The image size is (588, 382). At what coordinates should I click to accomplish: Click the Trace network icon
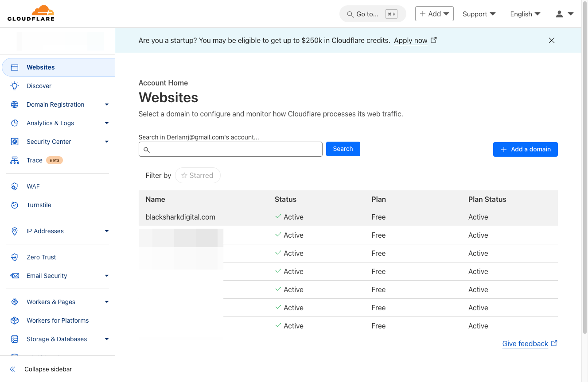[15, 160]
